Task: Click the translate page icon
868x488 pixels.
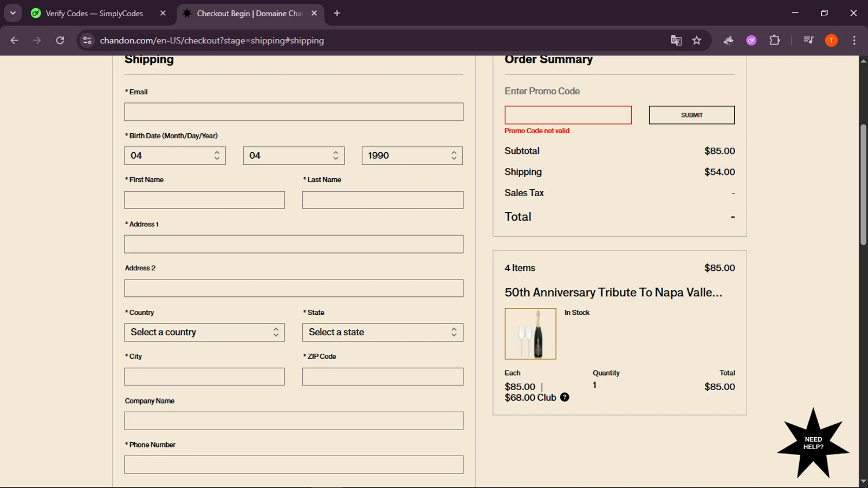Action: (676, 41)
